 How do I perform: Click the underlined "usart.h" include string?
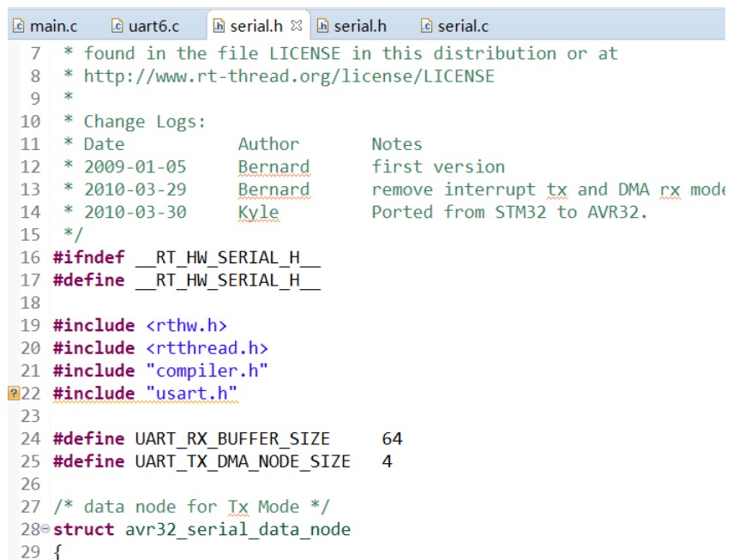click(192, 394)
